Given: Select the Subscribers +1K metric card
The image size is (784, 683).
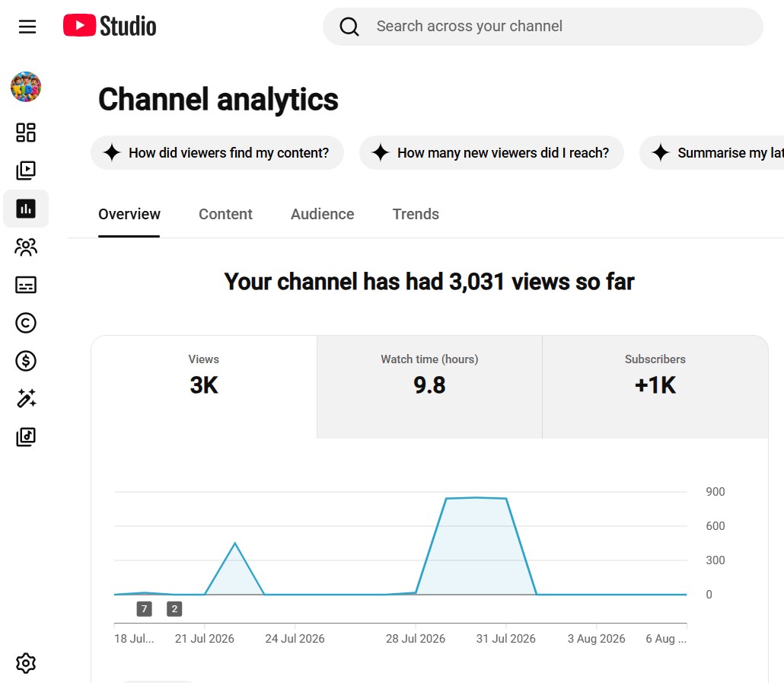Looking at the screenshot, I should pos(655,387).
